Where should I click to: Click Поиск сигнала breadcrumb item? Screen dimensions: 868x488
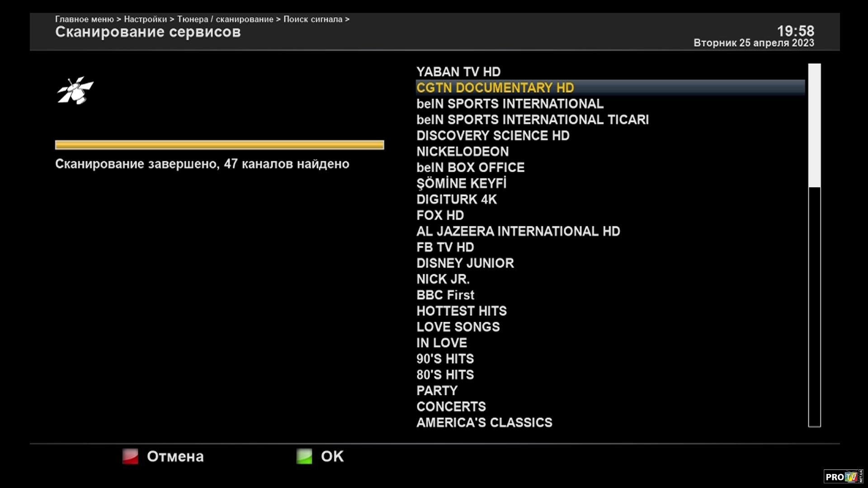point(312,19)
